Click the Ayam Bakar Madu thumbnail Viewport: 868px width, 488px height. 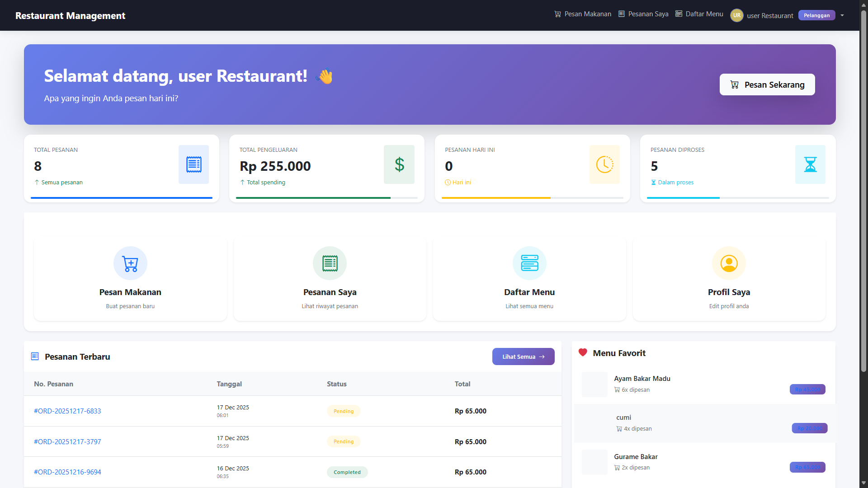click(594, 385)
